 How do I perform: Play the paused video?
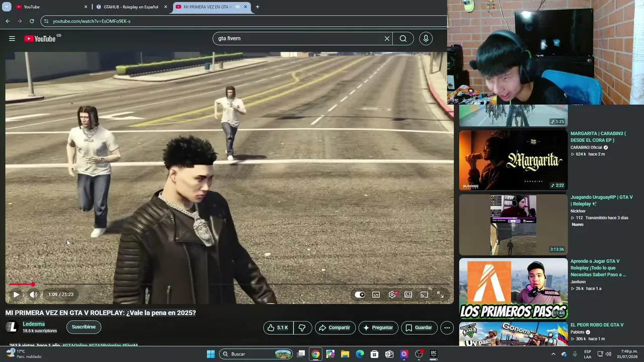point(16,295)
